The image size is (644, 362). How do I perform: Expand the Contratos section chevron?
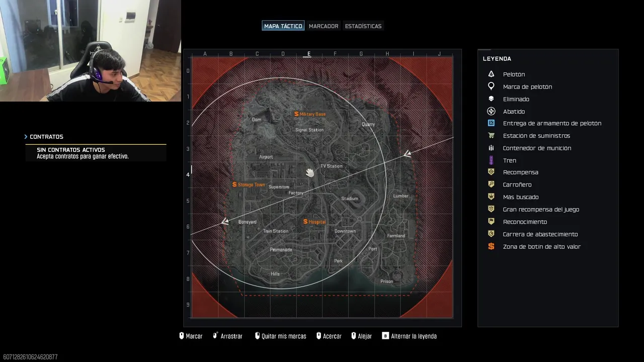pyautogui.click(x=26, y=137)
